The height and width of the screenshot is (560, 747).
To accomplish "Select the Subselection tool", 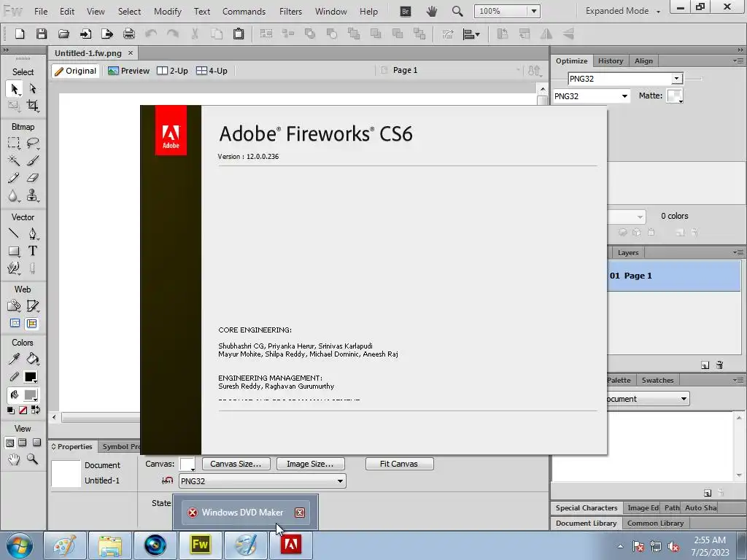I will coord(32,89).
